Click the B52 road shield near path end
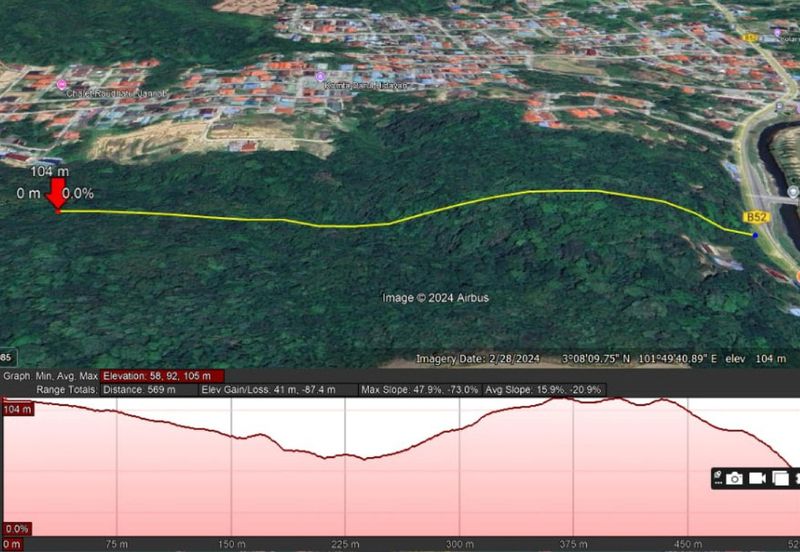The height and width of the screenshot is (552, 800). 756,218
